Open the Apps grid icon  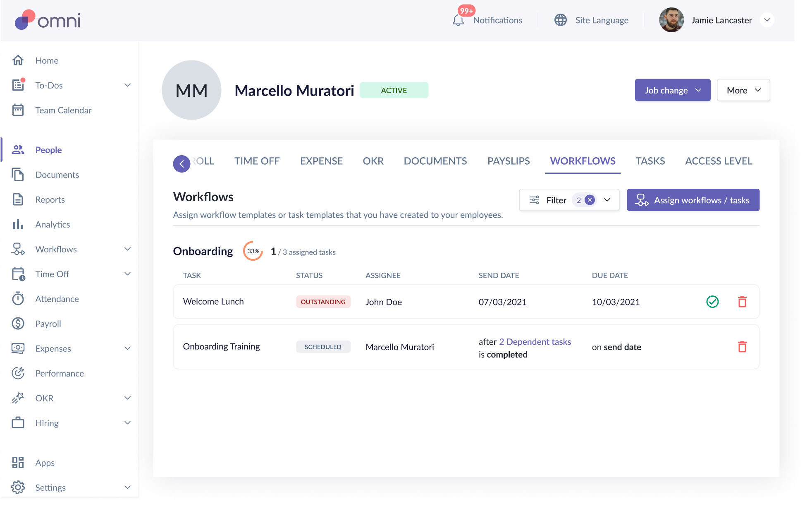18,462
